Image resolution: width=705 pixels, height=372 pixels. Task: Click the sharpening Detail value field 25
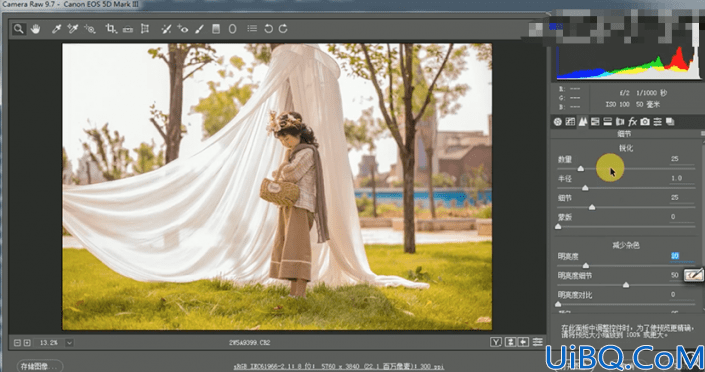[x=682, y=197]
